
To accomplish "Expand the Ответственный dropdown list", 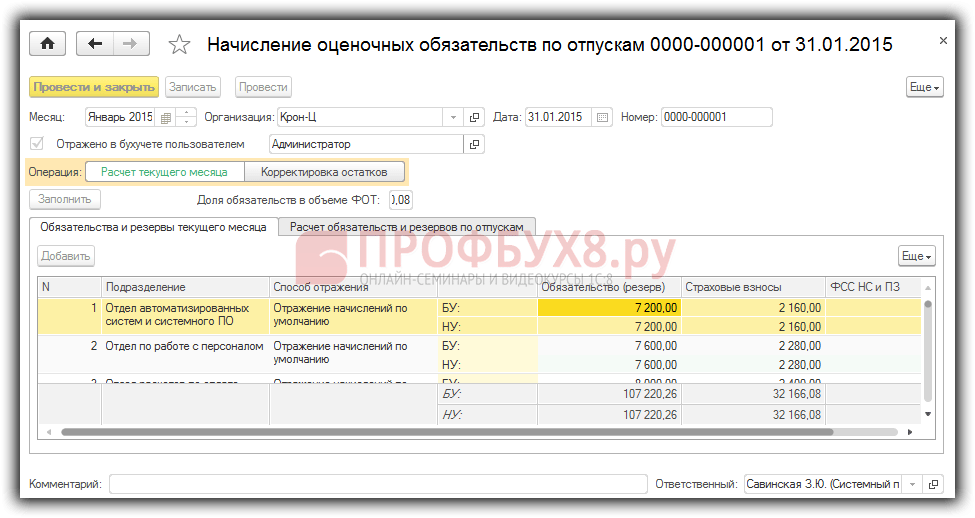I will coord(913,484).
